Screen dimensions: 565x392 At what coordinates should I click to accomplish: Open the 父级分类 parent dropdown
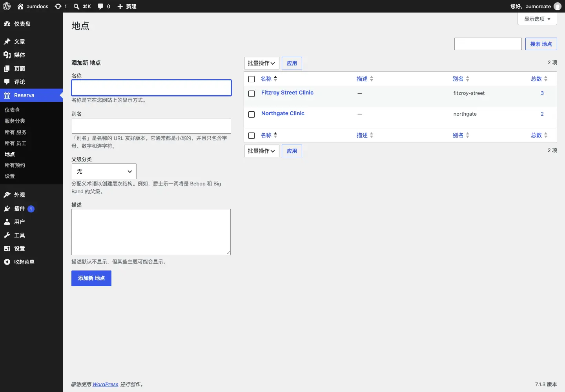[104, 171]
